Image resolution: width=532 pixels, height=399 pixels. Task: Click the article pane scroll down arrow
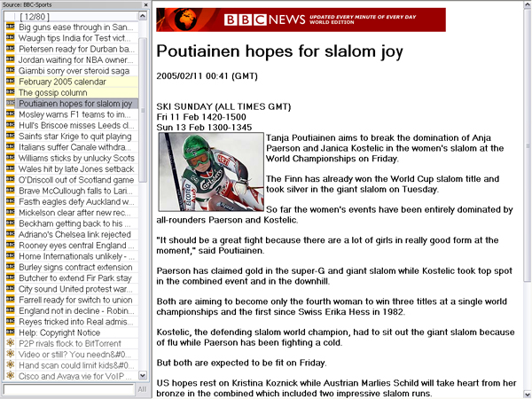(x=528, y=395)
